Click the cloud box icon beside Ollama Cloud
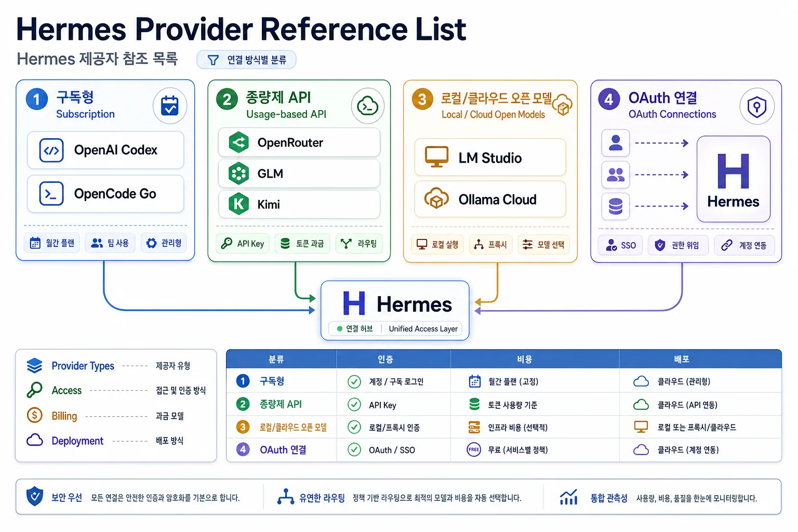 [436, 198]
